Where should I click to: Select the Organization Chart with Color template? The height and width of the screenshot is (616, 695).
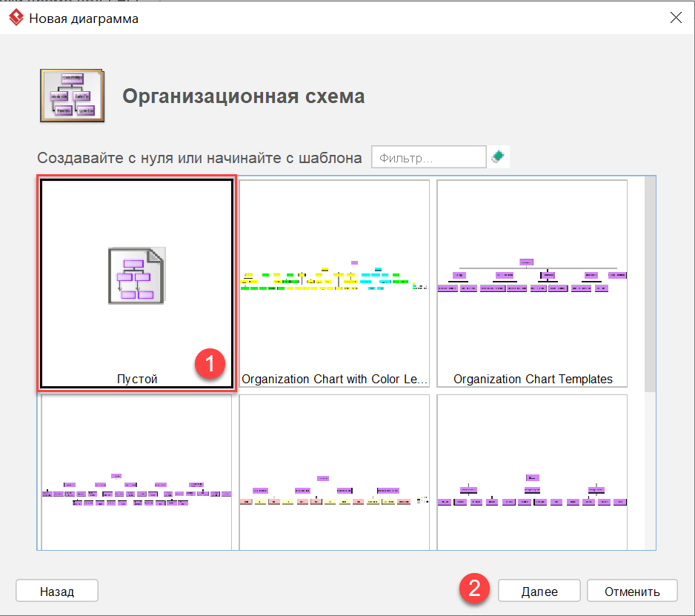333,282
